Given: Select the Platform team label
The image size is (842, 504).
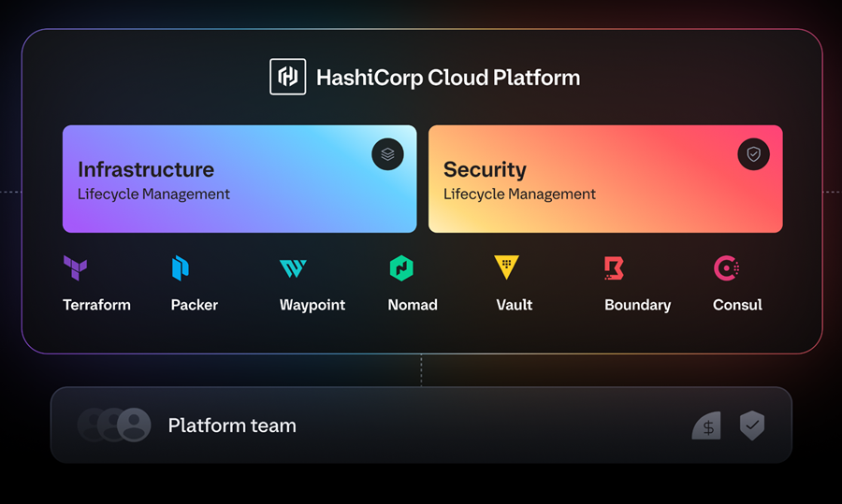Looking at the screenshot, I should [232, 425].
